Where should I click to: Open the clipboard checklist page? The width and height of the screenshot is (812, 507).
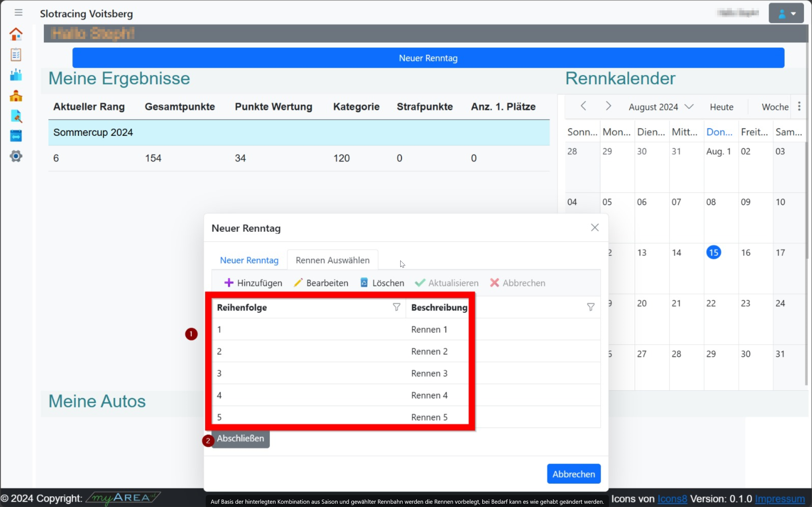16,55
